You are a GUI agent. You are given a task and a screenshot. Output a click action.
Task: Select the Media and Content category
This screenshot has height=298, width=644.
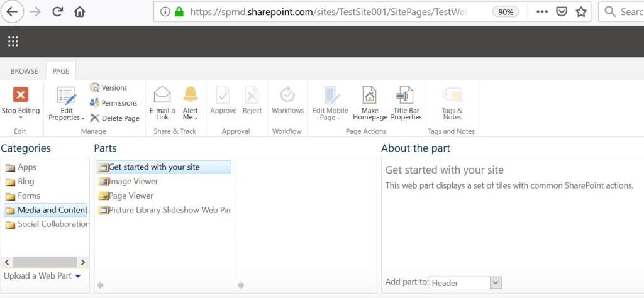tap(46, 210)
